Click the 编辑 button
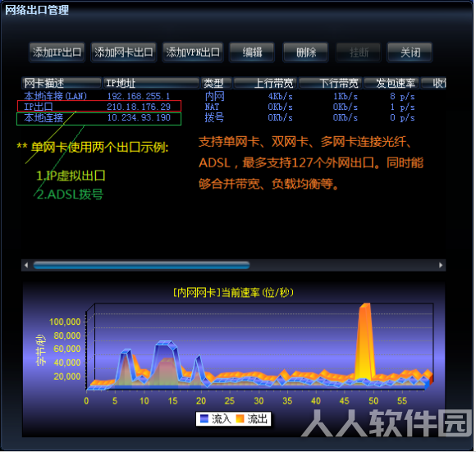Image resolution: width=476 pixels, height=452 pixels. tap(252, 53)
